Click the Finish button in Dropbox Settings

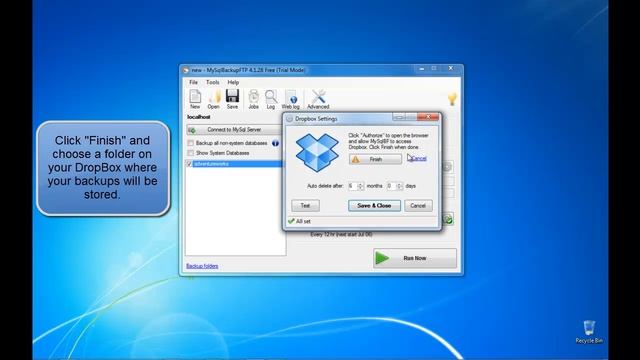pos(375,159)
